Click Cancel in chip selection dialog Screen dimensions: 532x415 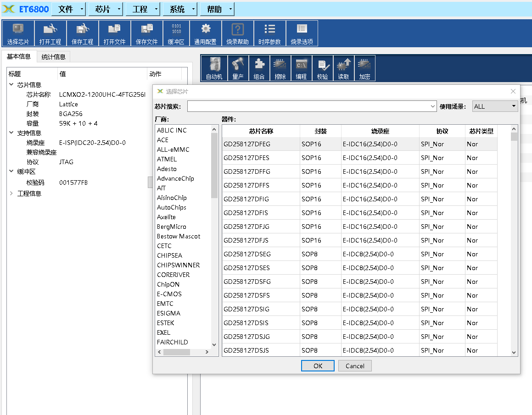(x=355, y=366)
